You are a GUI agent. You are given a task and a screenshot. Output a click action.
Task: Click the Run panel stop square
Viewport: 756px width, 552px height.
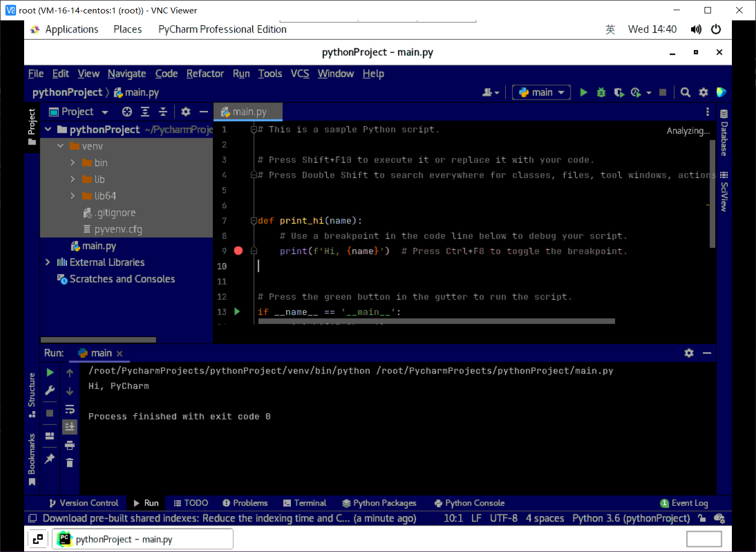click(50, 413)
